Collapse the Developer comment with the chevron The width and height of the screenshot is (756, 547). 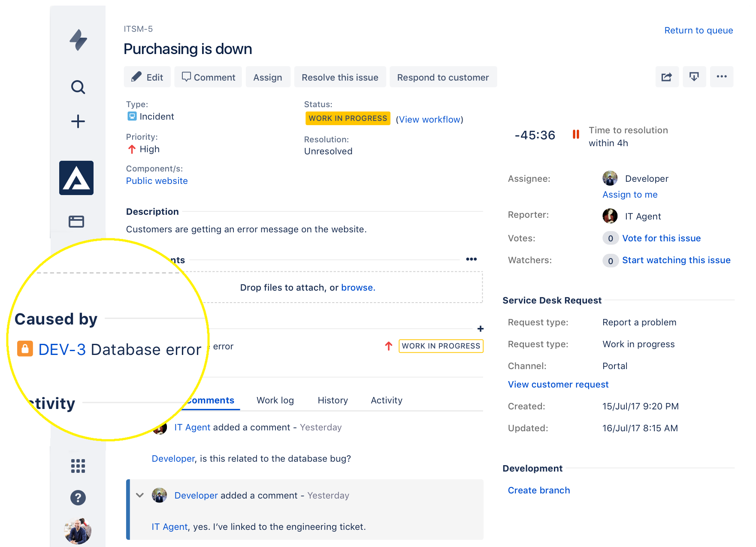click(x=140, y=495)
